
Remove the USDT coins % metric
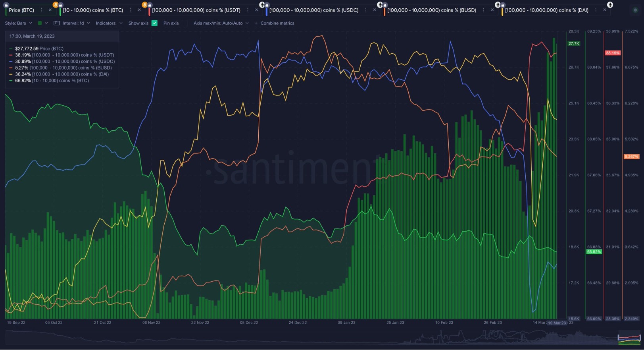256,10
